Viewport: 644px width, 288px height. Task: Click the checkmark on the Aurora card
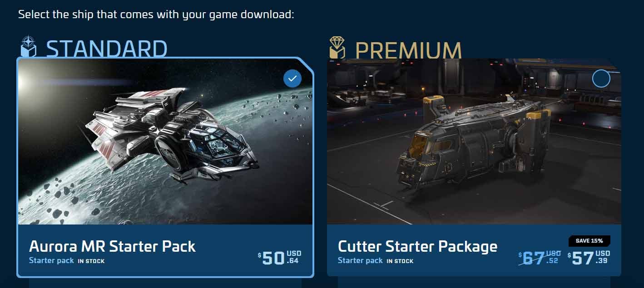tap(292, 78)
